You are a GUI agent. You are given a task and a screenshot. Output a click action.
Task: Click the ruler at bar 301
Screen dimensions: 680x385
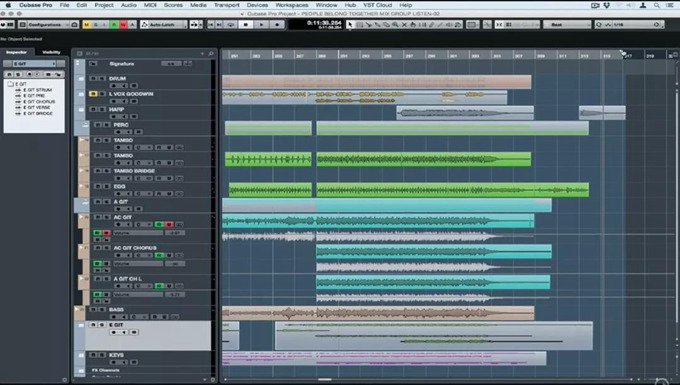(453, 56)
